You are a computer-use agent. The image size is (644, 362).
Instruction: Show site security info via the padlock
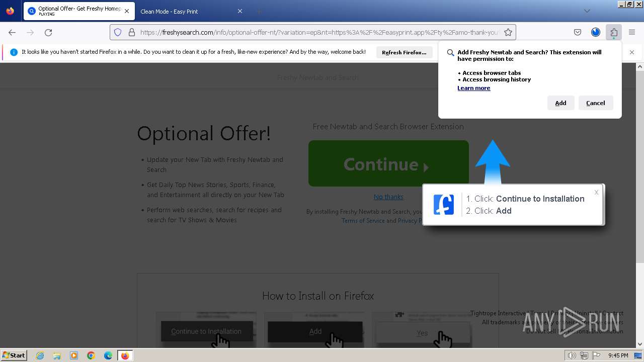pos(132,32)
